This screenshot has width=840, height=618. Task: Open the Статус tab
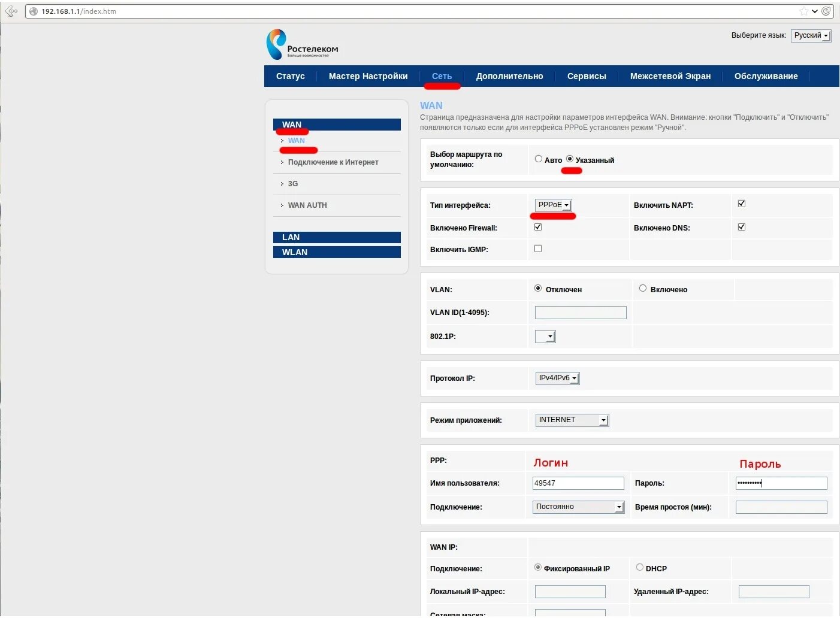[x=291, y=76]
